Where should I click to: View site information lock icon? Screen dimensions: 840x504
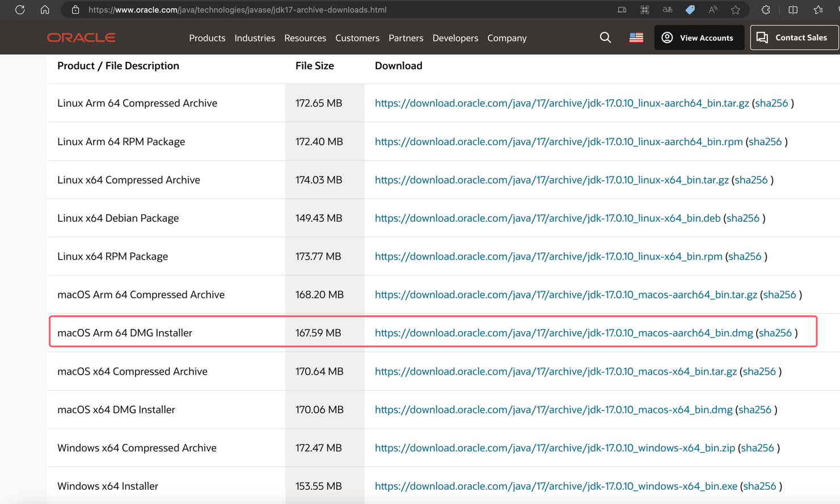(x=75, y=10)
